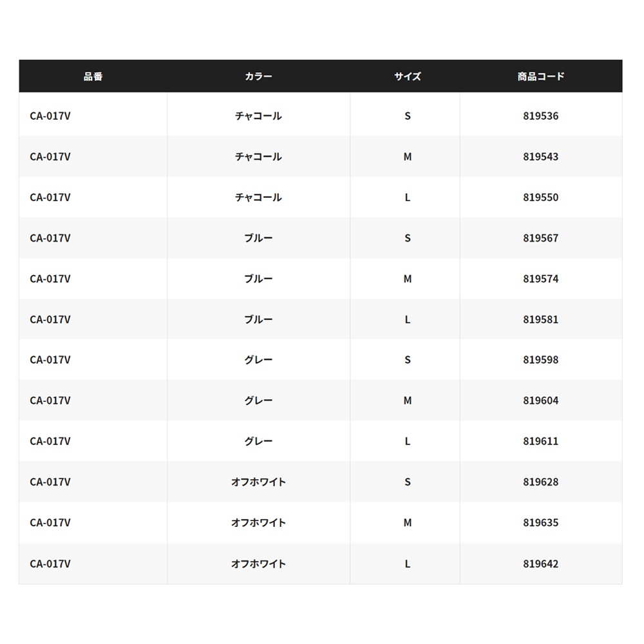Image resolution: width=644 pixels, height=644 pixels.
Task: Click the 商品コード column header
Action: (x=540, y=77)
